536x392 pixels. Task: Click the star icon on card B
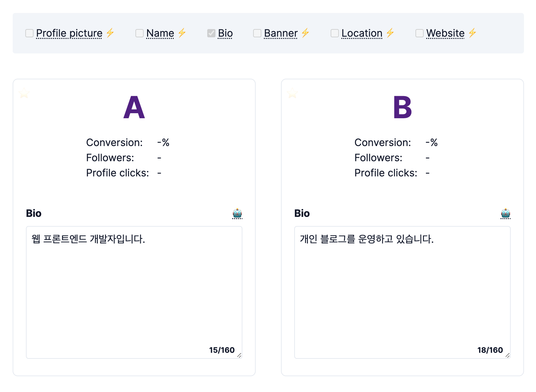pyautogui.click(x=292, y=94)
